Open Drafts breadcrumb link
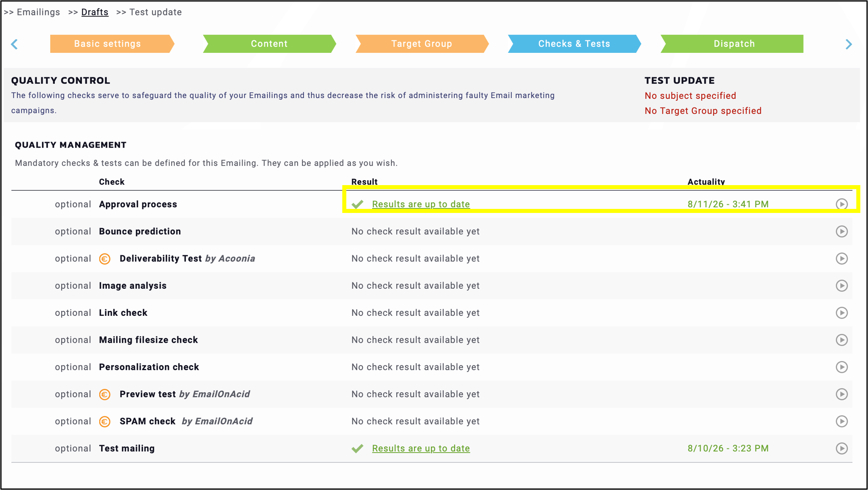868x490 pixels. pyautogui.click(x=95, y=12)
